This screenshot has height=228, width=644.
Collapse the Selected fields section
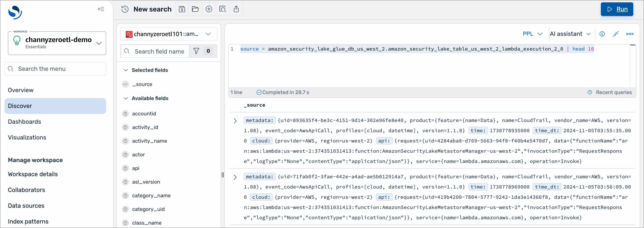(126, 70)
